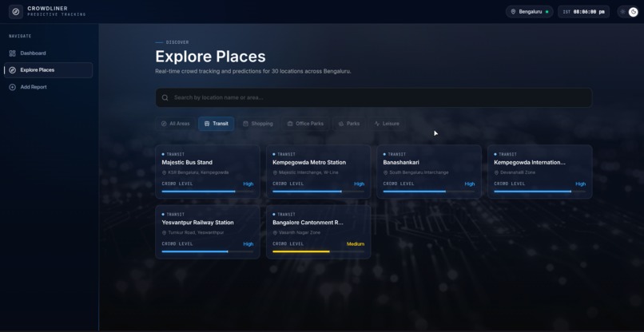Filter by All Areas

(175, 124)
